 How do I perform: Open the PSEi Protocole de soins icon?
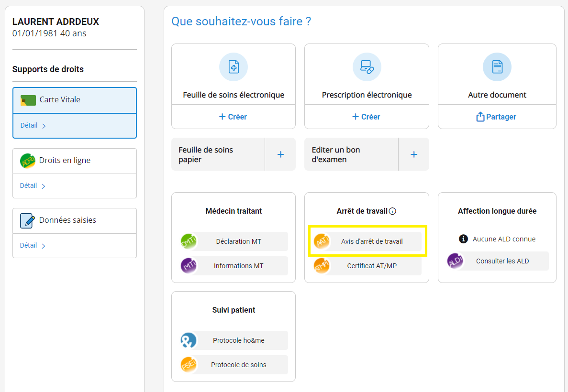coord(189,365)
